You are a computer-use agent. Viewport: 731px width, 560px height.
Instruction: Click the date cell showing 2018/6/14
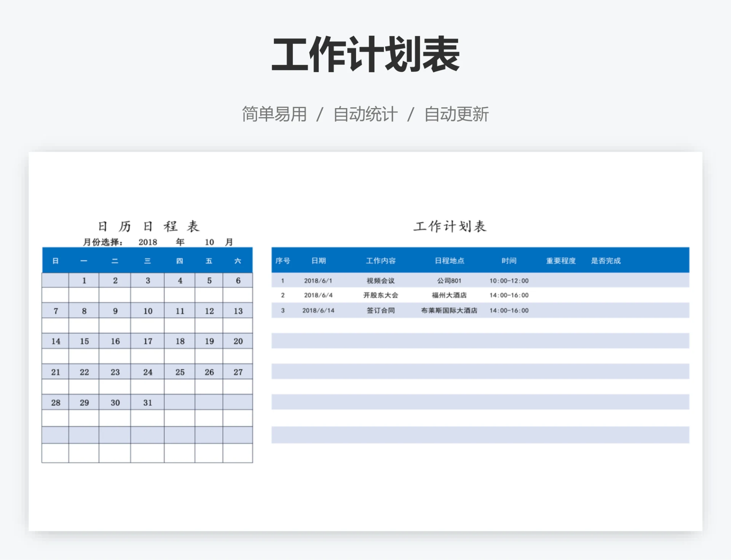(x=319, y=310)
